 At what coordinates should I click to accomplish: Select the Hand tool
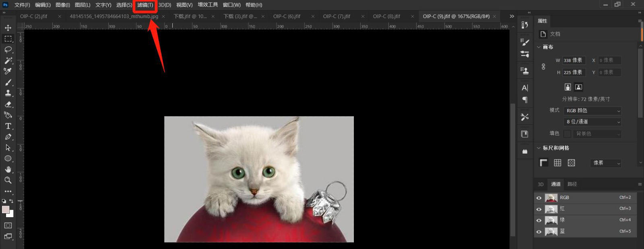click(8, 169)
